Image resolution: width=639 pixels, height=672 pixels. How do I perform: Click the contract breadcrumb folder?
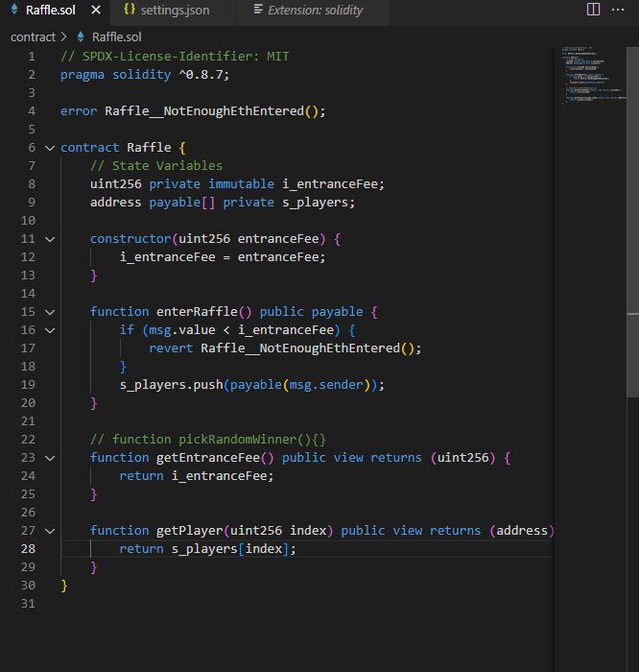pos(33,37)
